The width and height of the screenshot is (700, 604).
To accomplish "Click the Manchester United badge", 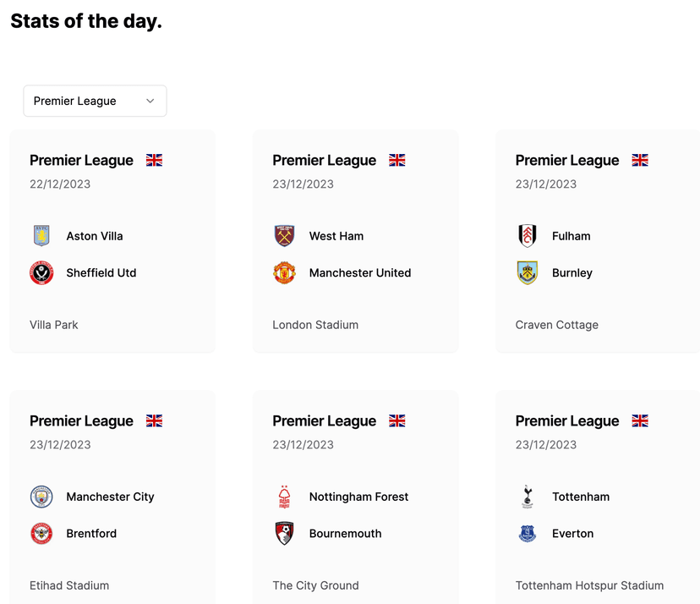I will point(284,272).
